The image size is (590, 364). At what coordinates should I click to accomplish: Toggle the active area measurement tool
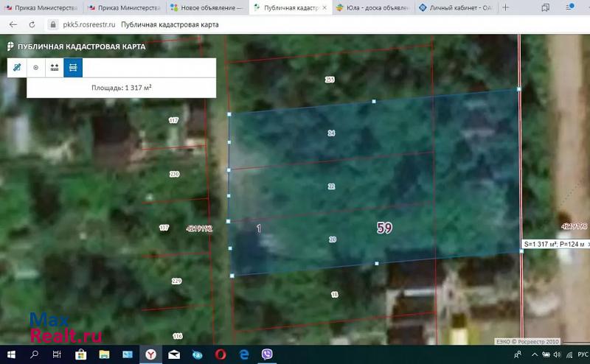pos(73,67)
